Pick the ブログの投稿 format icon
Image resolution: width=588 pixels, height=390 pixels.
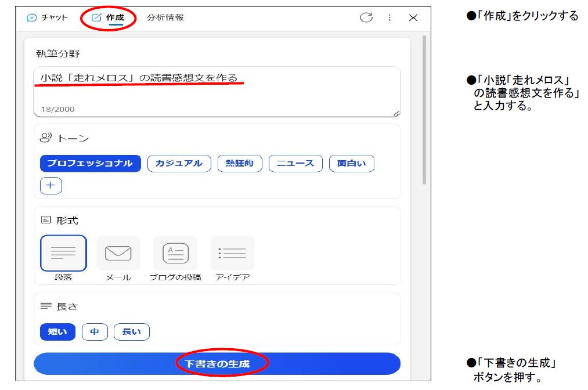click(x=175, y=253)
